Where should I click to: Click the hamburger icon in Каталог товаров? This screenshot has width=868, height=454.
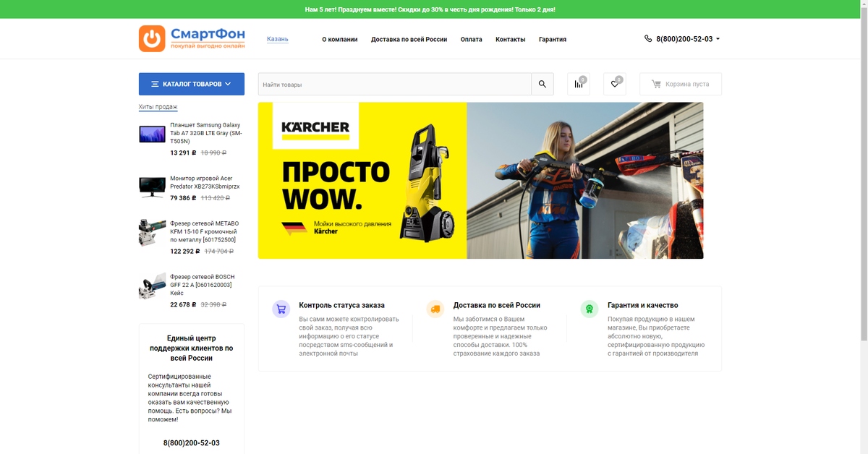[155, 84]
